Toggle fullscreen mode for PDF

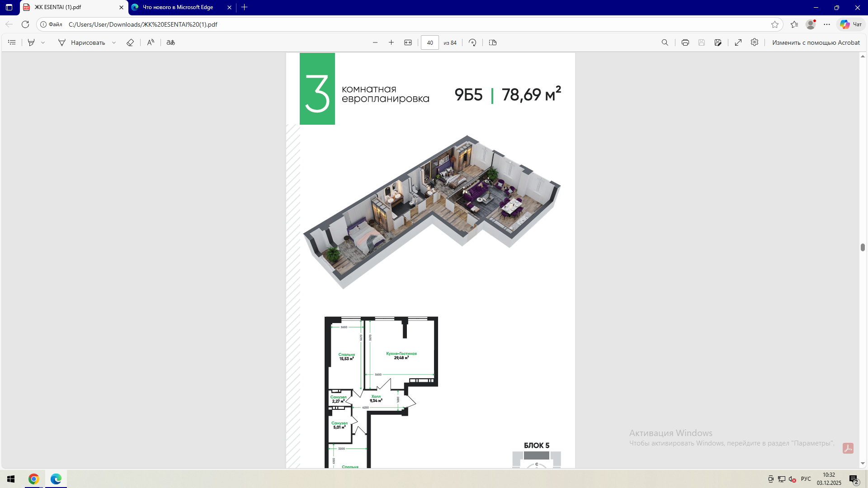738,42
